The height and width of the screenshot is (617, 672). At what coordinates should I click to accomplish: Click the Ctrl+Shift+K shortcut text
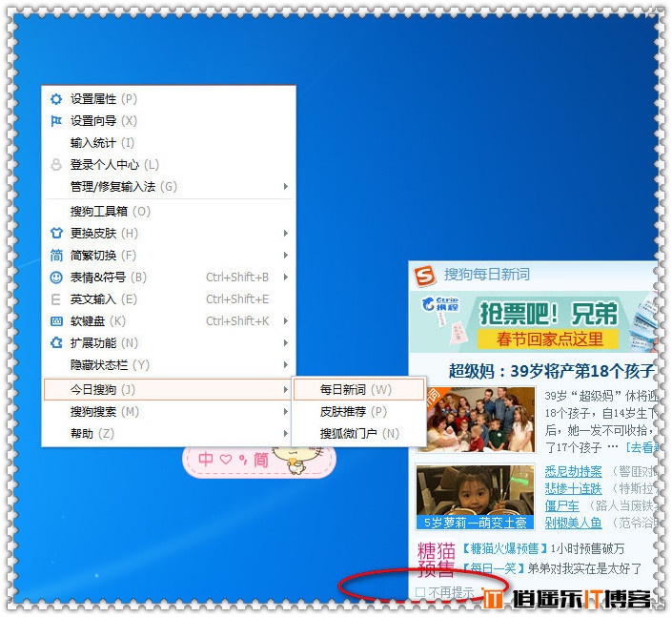click(237, 320)
